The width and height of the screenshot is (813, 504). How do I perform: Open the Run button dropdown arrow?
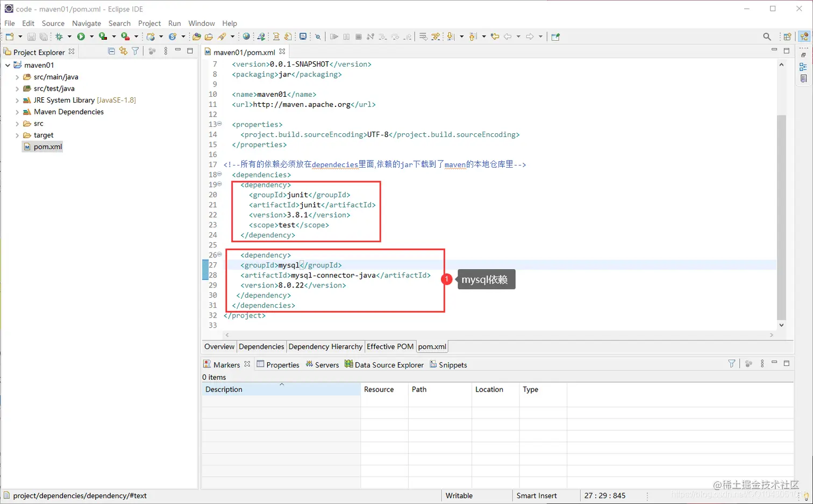click(x=91, y=37)
